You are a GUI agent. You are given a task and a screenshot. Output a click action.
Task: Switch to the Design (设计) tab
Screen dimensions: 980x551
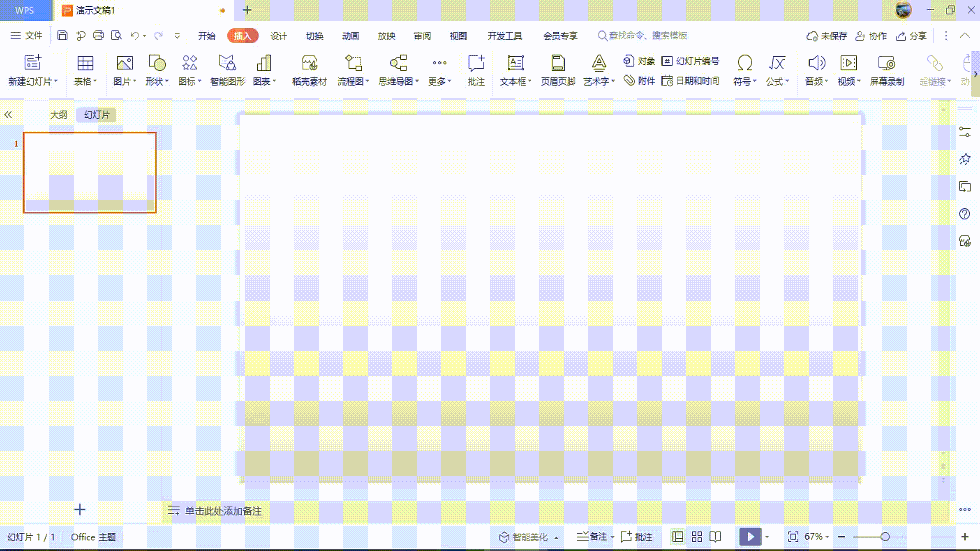coord(279,36)
